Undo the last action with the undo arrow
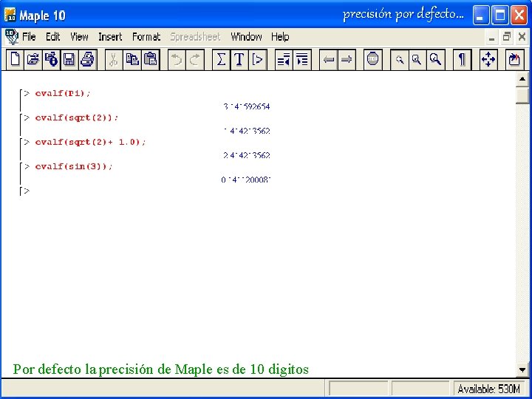The height and width of the screenshot is (399, 532). click(x=177, y=60)
